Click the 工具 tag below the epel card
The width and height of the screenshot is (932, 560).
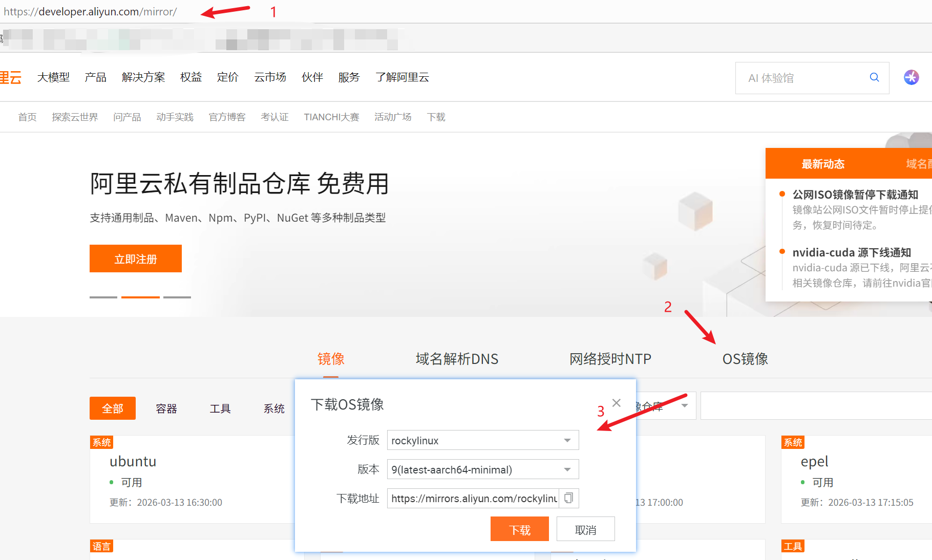click(x=793, y=546)
